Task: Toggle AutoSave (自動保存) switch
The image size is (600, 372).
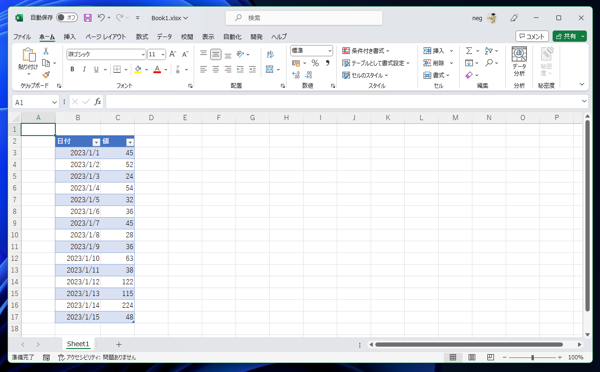Action: [67, 18]
